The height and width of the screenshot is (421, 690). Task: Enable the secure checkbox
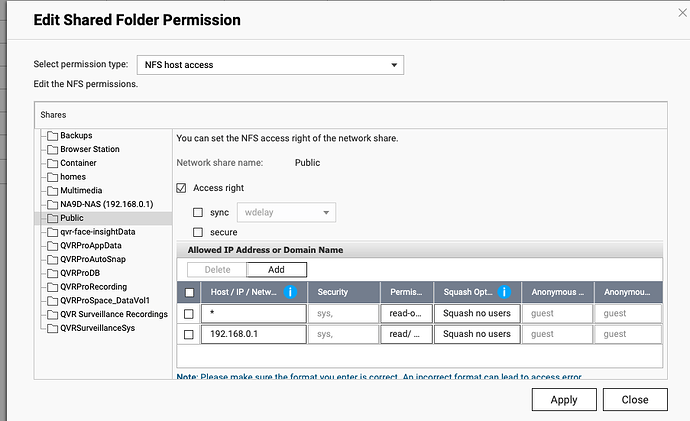(x=198, y=232)
